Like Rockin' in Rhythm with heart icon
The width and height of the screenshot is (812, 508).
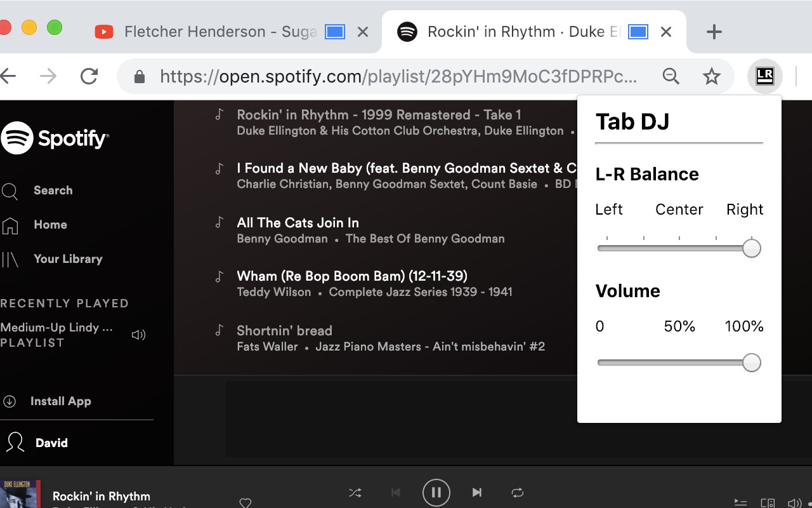[246, 502]
